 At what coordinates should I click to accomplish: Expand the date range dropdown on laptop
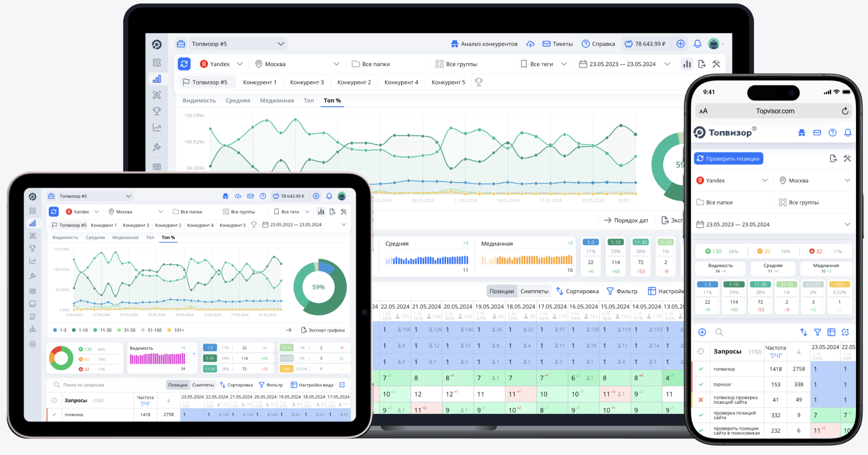pos(624,64)
